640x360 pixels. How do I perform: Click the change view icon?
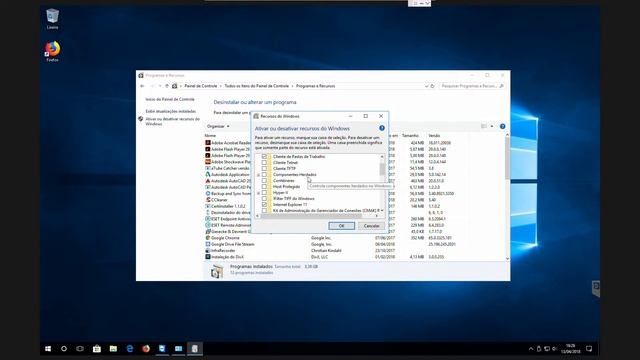click(x=484, y=127)
